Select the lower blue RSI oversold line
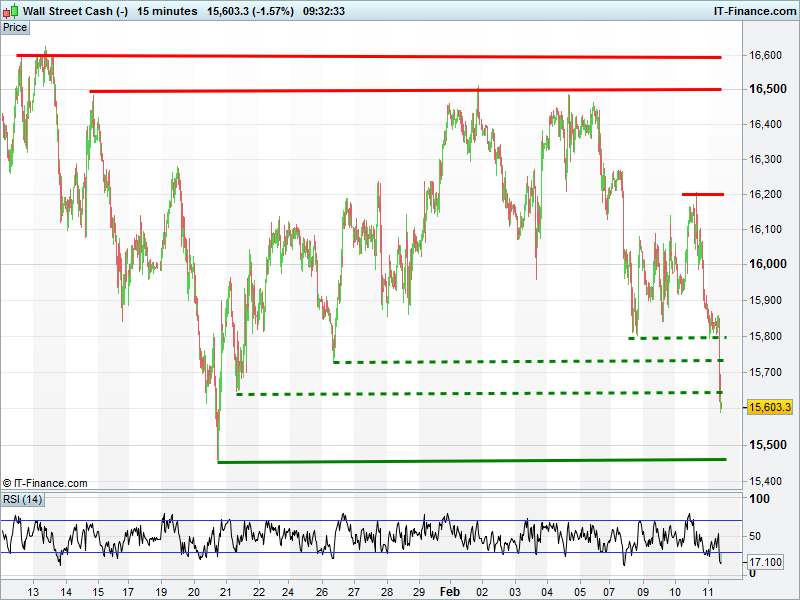The height and width of the screenshot is (600, 800). (x=371, y=552)
